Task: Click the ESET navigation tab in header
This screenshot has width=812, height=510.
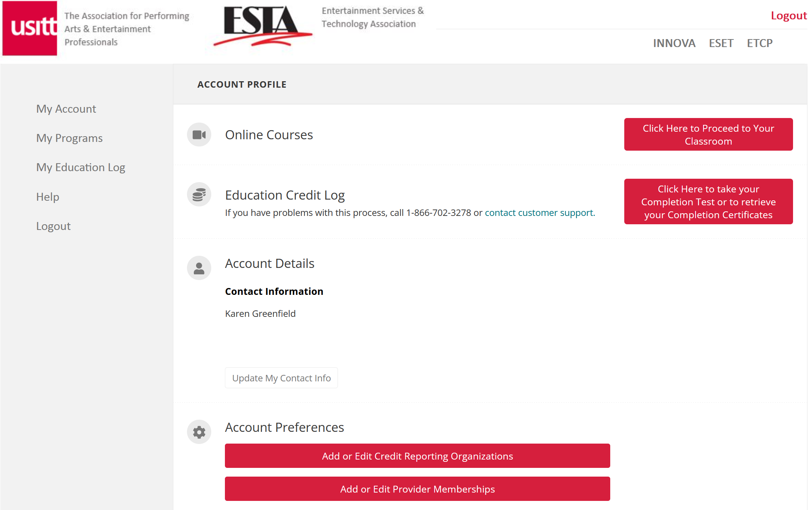Action: point(721,42)
